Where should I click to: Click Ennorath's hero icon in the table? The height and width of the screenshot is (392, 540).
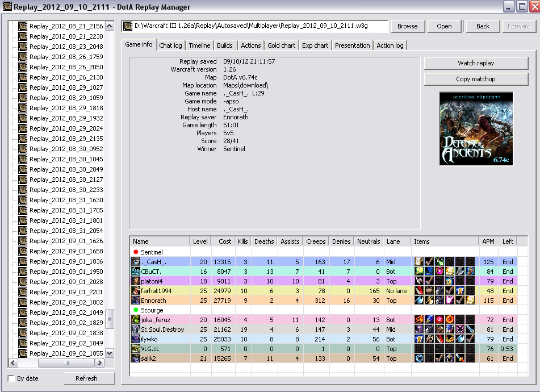coord(136,301)
